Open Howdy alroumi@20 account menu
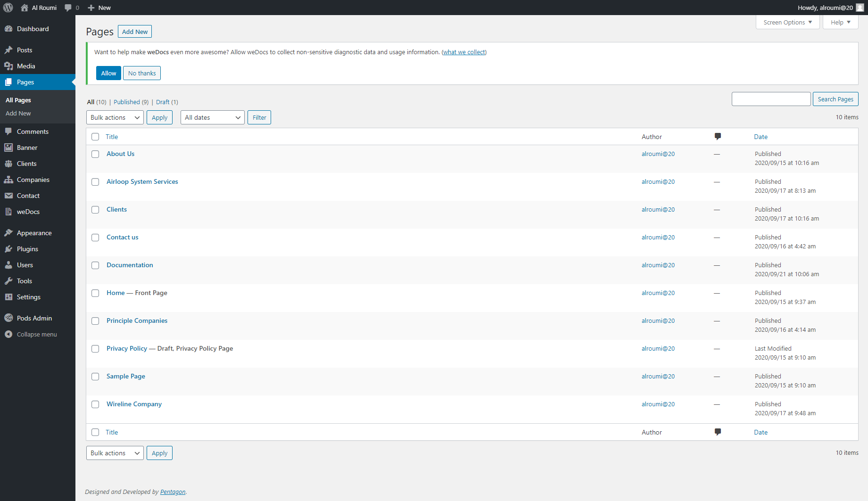 point(831,8)
